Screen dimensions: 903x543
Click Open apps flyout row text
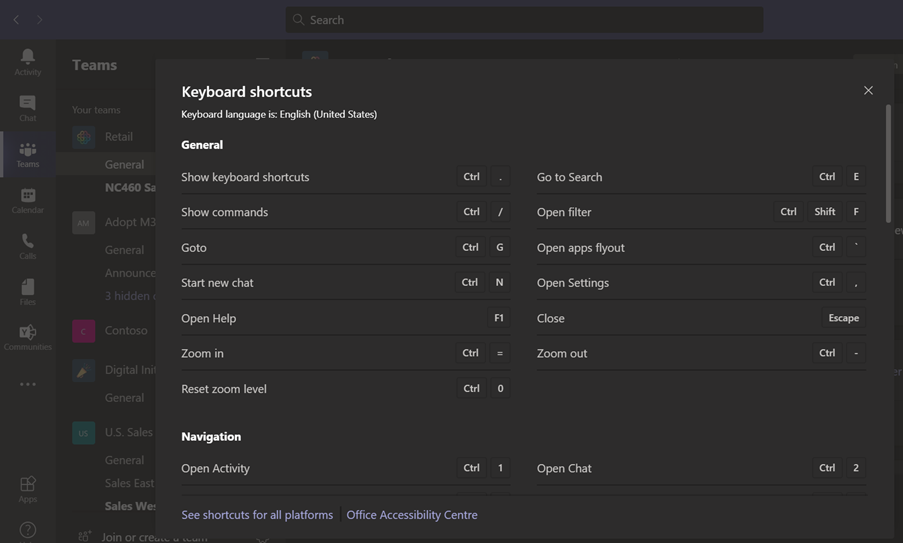tap(580, 248)
